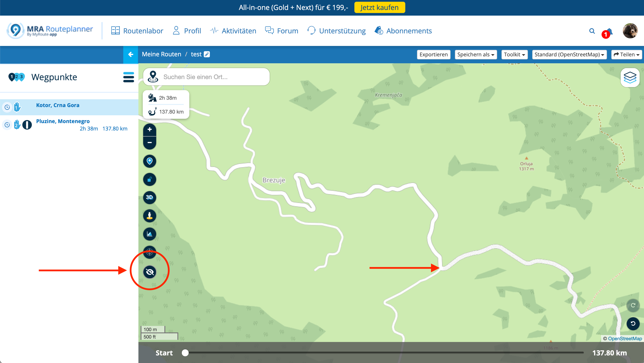The image size is (644, 363).
Task: Zoom out the map with minus button
Action: click(x=149, y=143)
